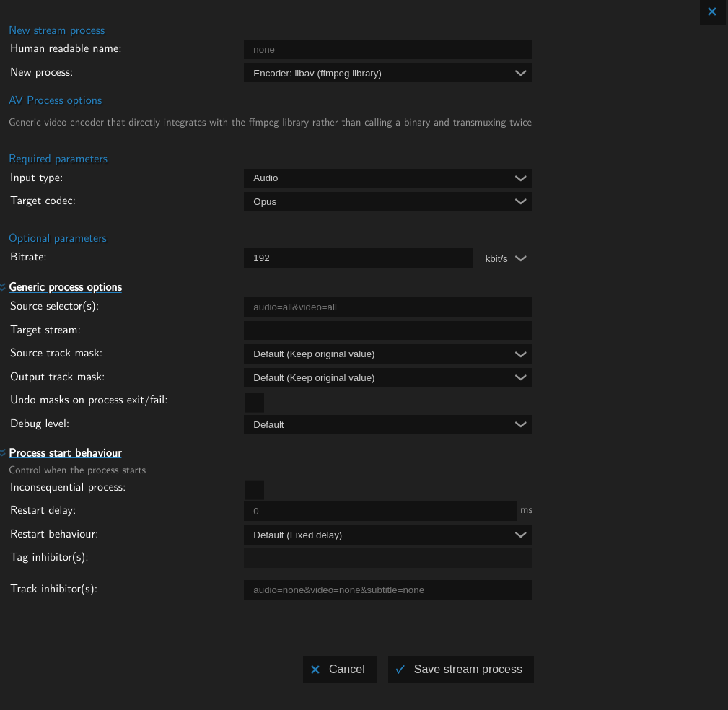The width and height of the screenshot is (728, 710).
Task: Enable Undo masks on process exit/fail
Action: pyautogui.click(x=254, y=402)
